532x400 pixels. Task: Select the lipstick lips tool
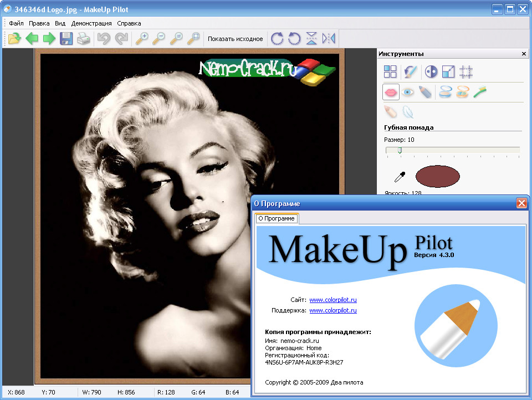(391, 92)
